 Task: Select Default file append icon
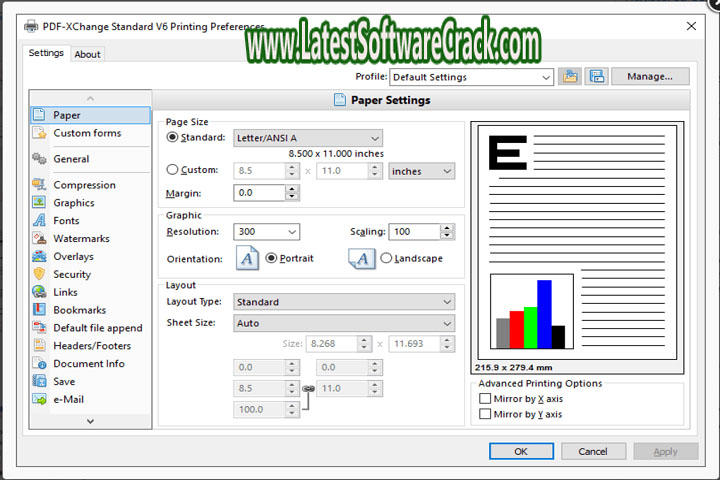[39, 328]
